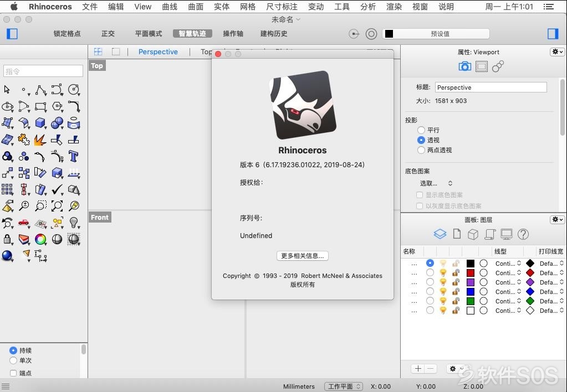Toggle the left sidebar visibility

coord(12,34)
